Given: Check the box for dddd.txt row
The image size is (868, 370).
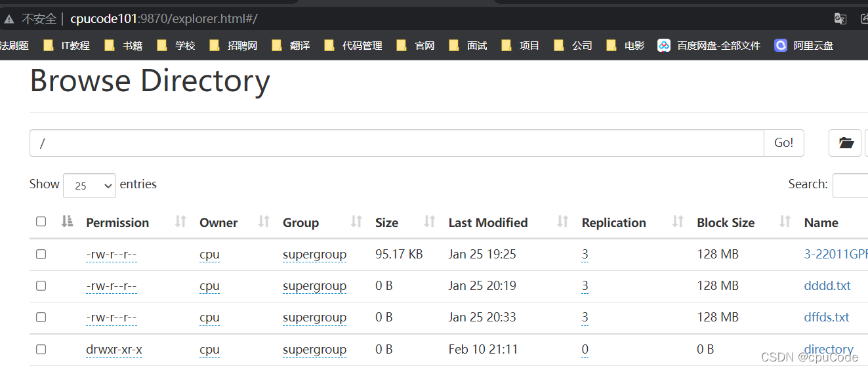Looking at the screenshot, I should pyautogui.click(x=41, y=285).
